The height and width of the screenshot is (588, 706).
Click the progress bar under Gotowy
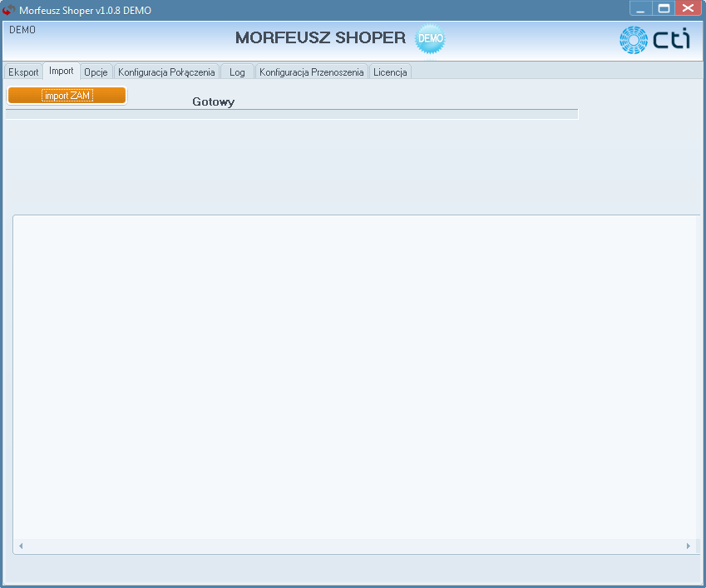pos(292,115)
